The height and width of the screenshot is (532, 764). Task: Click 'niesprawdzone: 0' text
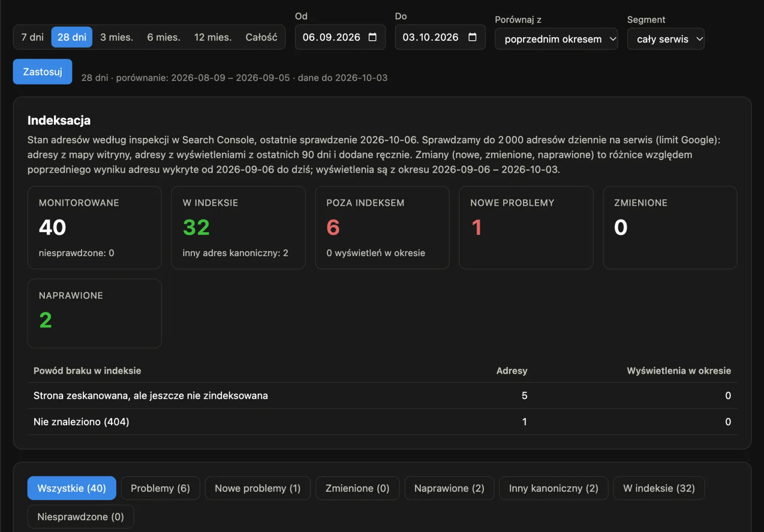pos(76,253)
